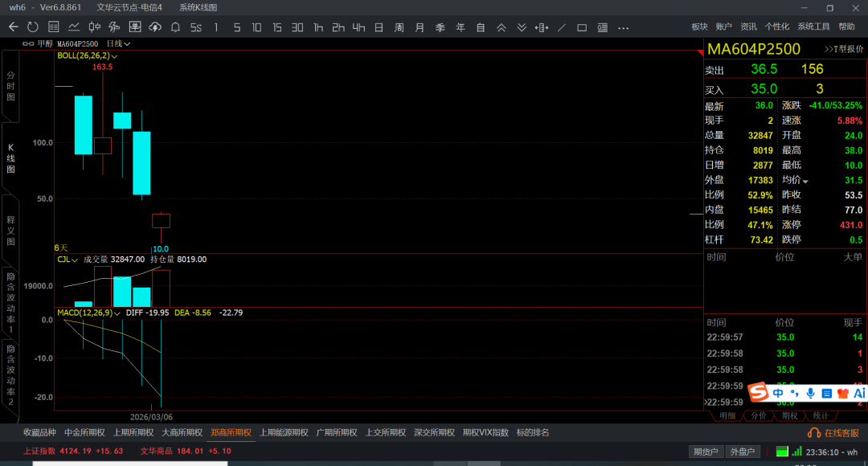
Task: Open custom period (自) setting
Action: pyautogui.click(x=481, y=27)
